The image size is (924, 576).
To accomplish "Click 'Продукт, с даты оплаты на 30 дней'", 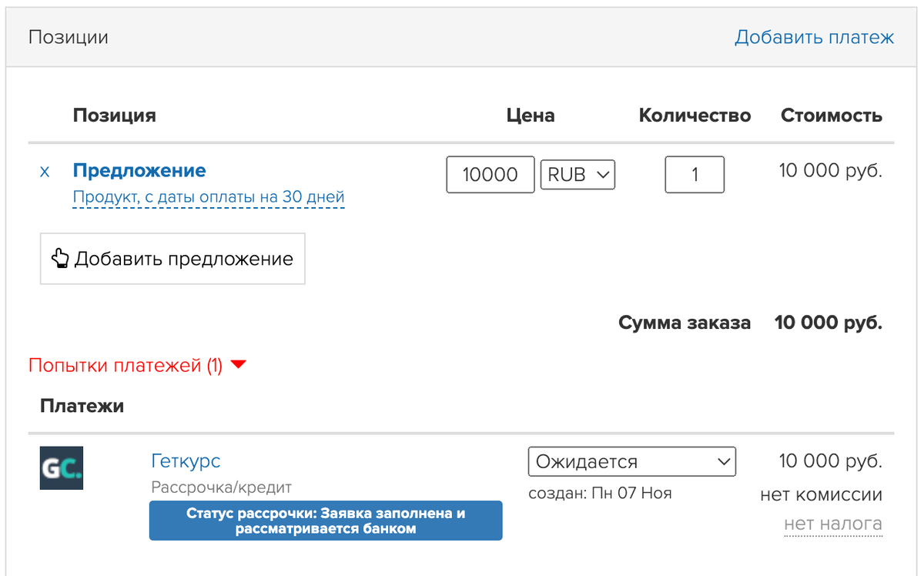I will 209,197.
